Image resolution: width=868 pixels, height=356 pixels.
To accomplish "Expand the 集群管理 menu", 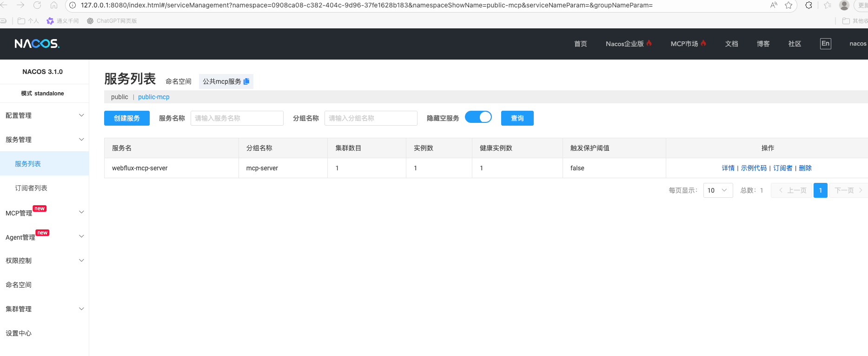I will 44,309.
